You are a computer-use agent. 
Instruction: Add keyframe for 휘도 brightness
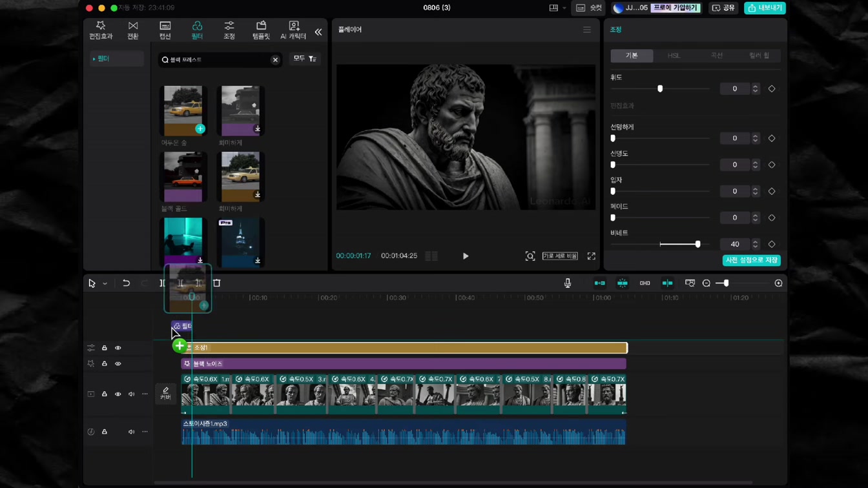[772, 89]
